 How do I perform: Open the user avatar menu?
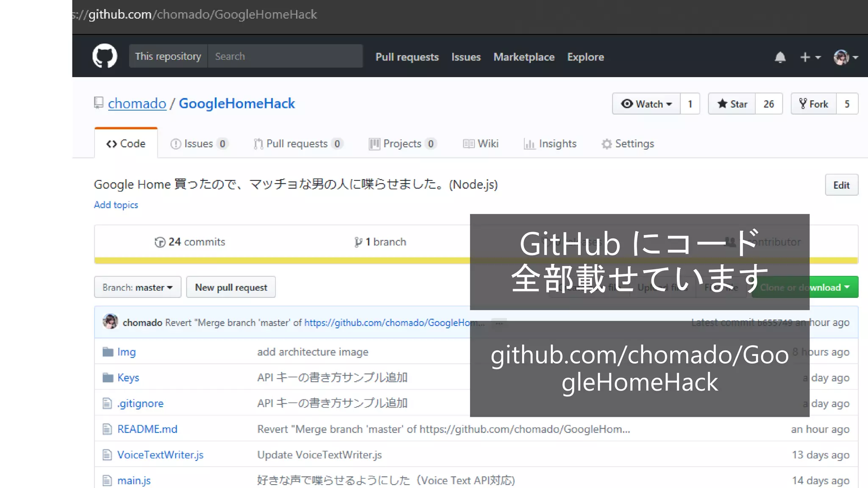(846, 57)
